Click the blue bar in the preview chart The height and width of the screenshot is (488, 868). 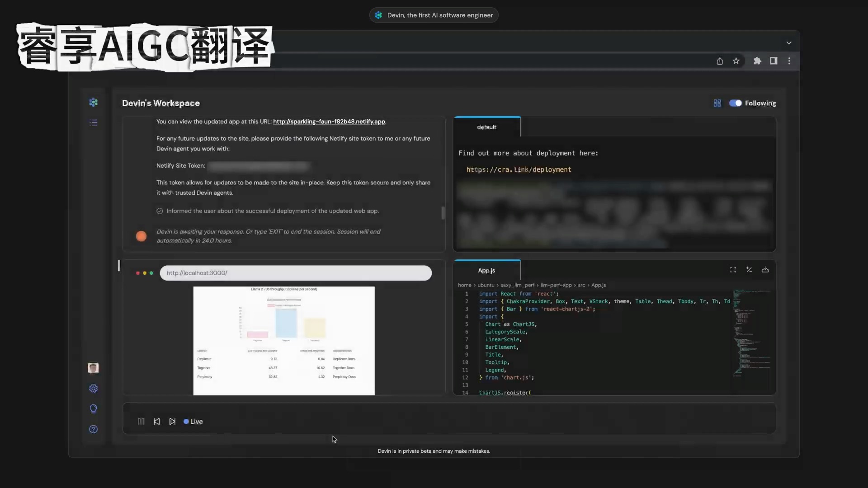click(x=286, y=323)
